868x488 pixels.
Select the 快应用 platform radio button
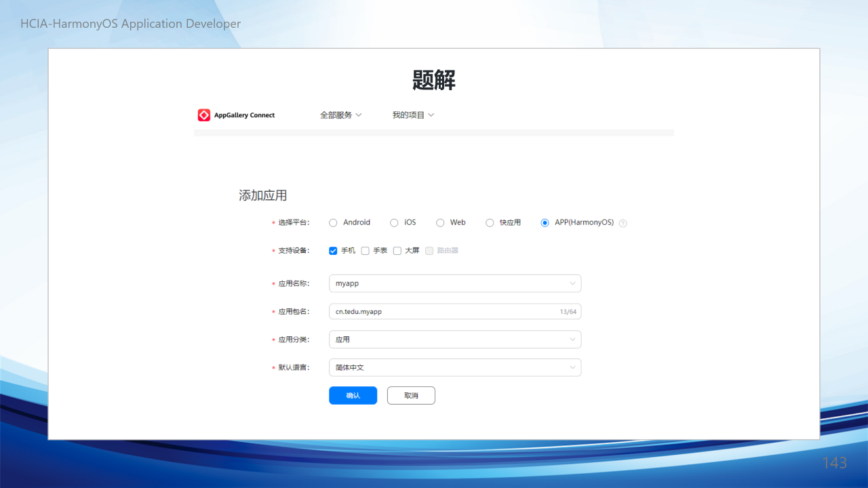click(x=490, y=223)
